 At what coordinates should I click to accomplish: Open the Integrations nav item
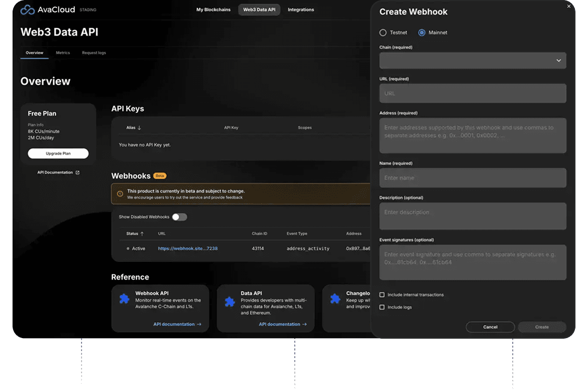pos(301,10)
